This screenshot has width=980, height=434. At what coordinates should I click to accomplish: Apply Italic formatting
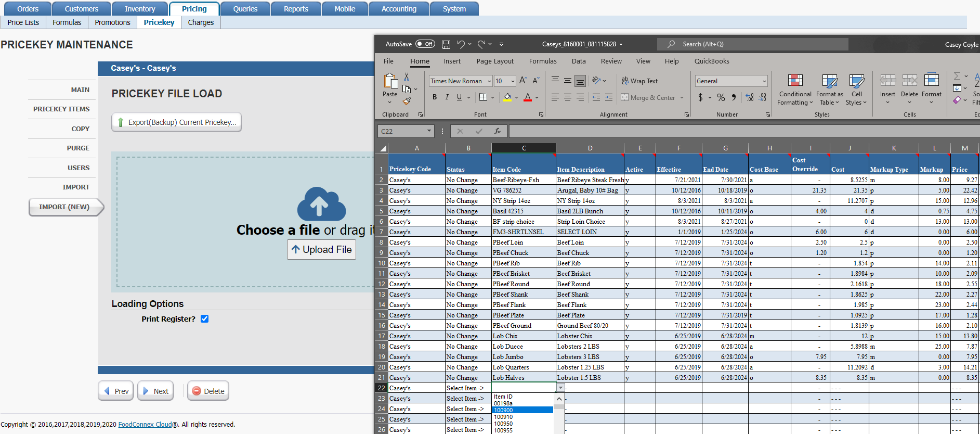tap(447, 97)
